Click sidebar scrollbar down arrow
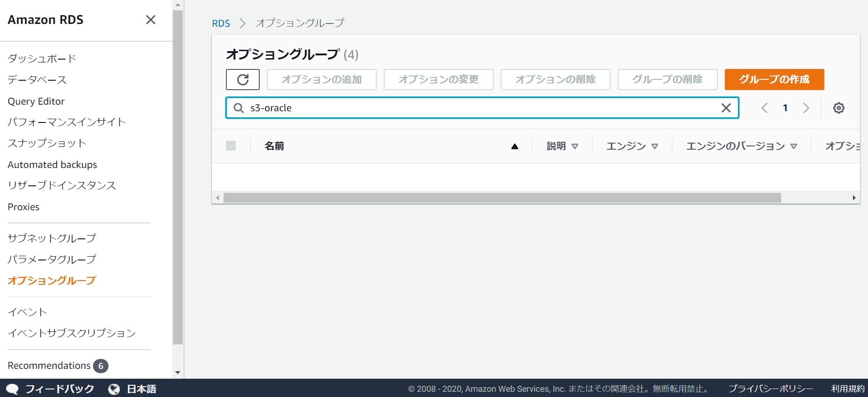This screenshot has height=397, width=868. [x=178, y=373]
